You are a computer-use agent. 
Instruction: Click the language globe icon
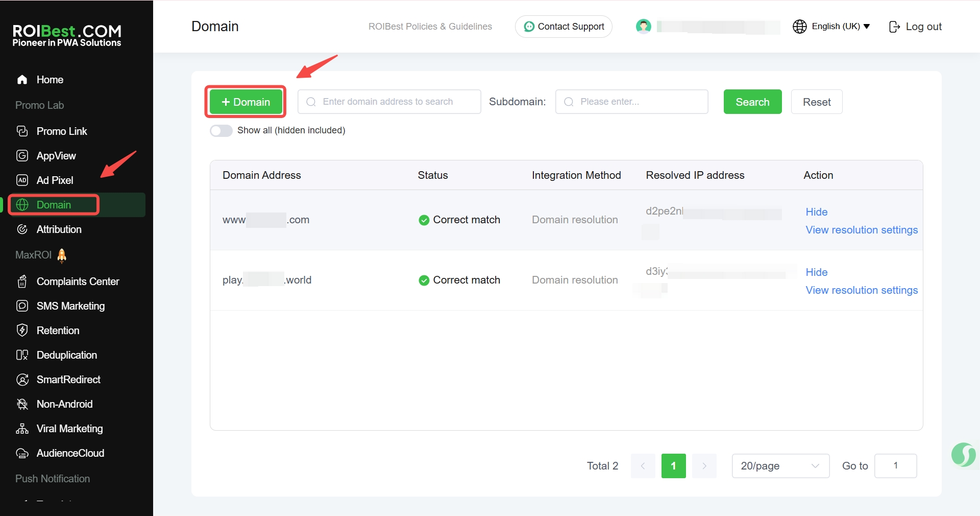[799, 27]
